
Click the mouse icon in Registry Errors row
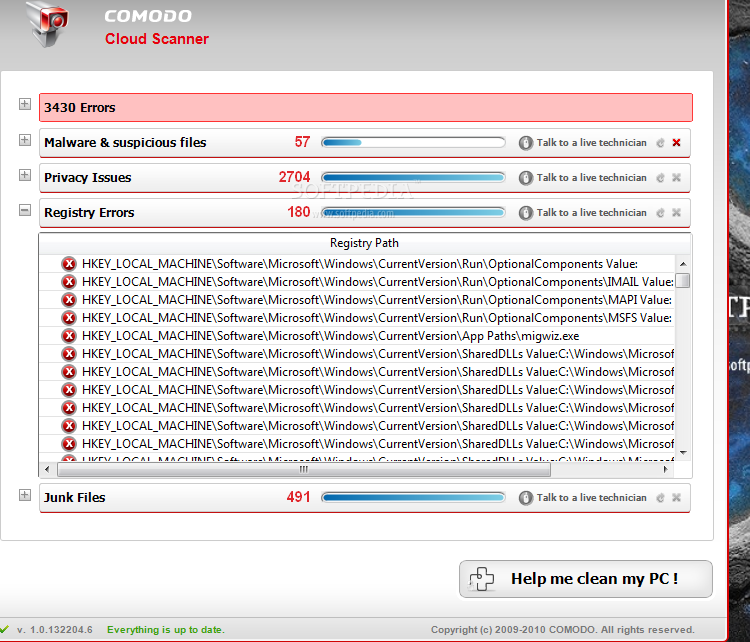coord(525,213)
